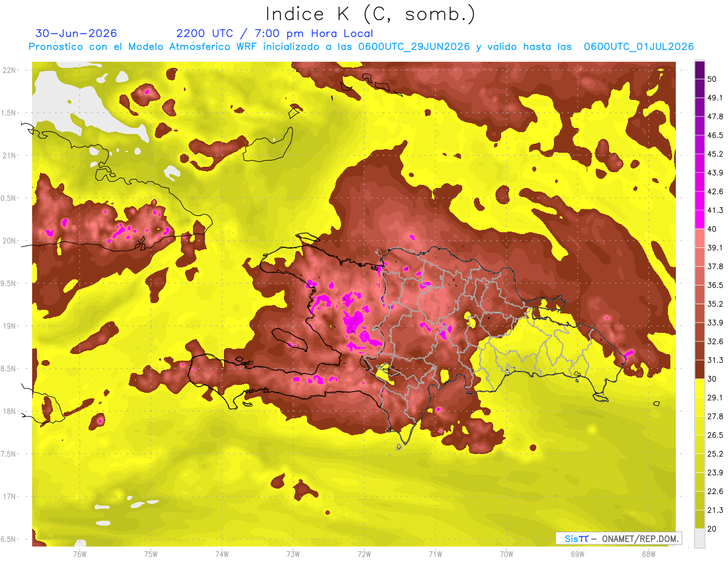
Task: Click the legend value '26.5'
Action: [715, 435]
